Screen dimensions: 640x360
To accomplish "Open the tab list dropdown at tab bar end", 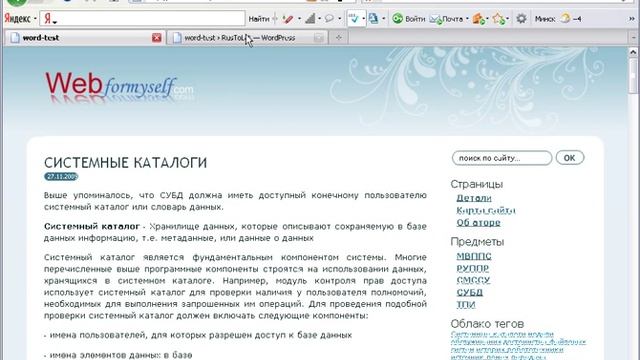I will 633,38.
